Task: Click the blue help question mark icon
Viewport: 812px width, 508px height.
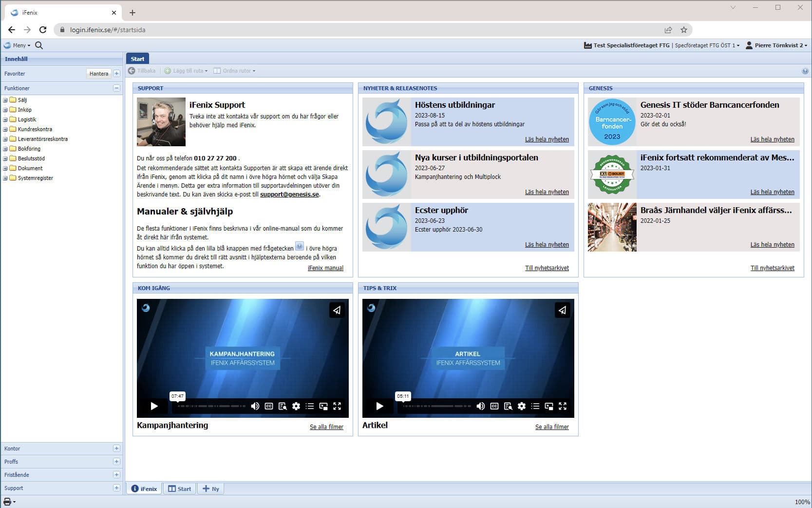Action: pos(805,71)
